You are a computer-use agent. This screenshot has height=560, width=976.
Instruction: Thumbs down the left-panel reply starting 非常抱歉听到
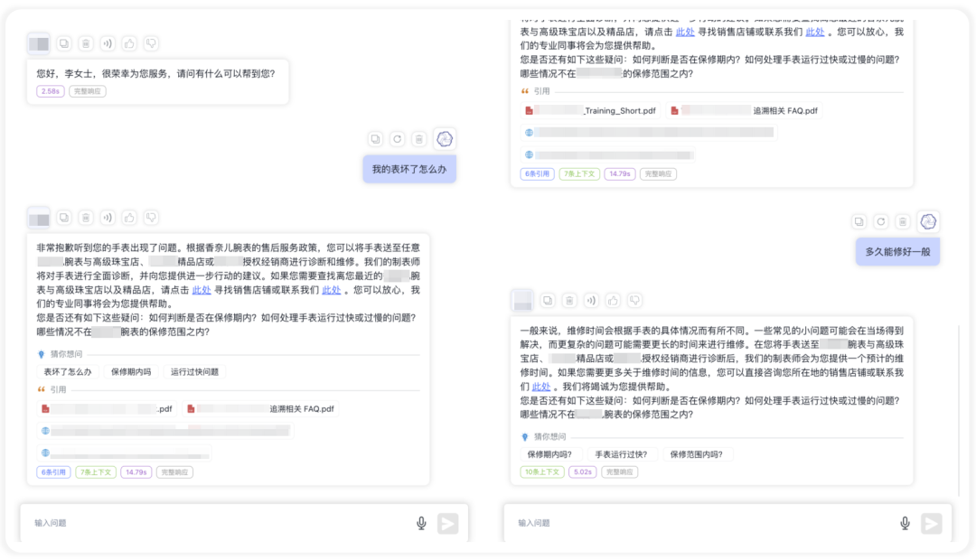point(151,218)
